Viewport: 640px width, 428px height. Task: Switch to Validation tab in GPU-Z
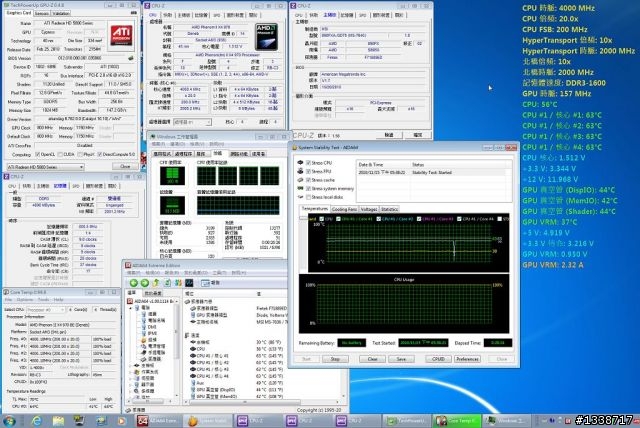click(x=61, y=13)
